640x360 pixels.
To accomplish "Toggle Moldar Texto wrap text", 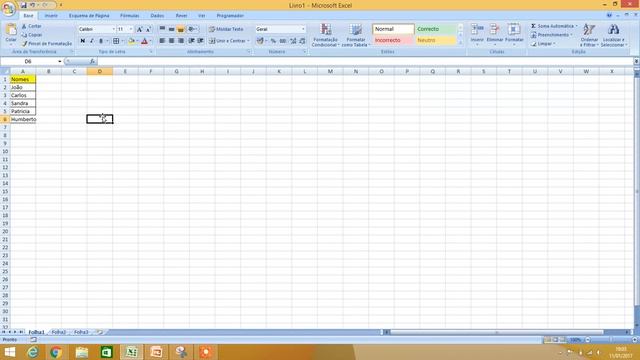I will click(226, 29).
